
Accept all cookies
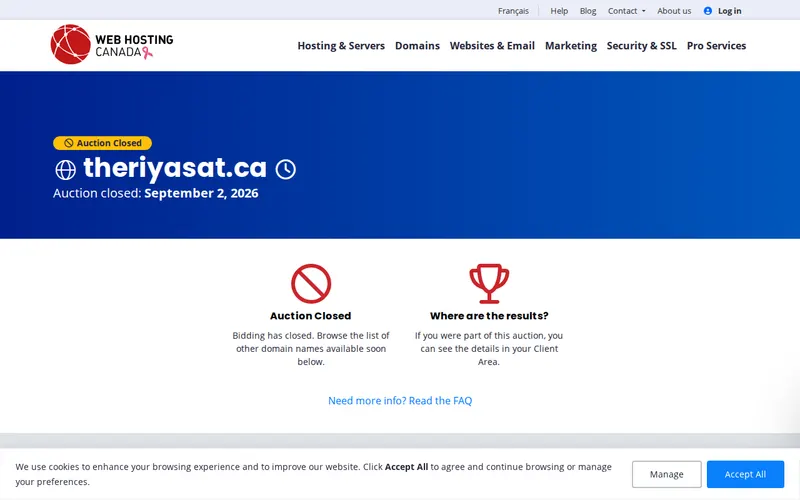(745, 474)
